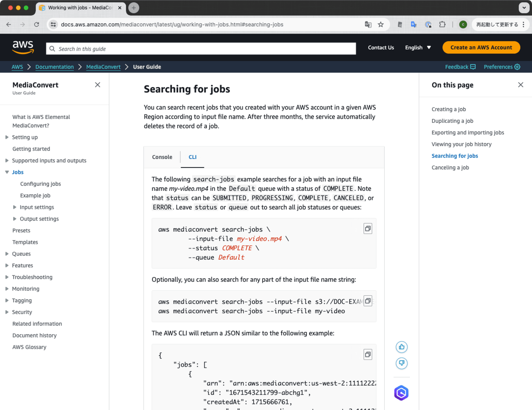Click the AWS logo in the header
Viewport: 532px width, 410px height.
(23, 48)
